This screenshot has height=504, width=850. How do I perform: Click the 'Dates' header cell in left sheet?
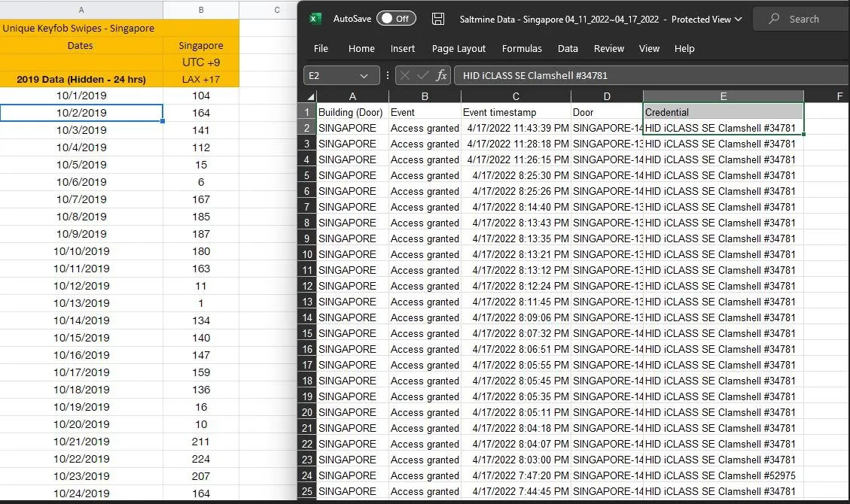pos(81,45)
